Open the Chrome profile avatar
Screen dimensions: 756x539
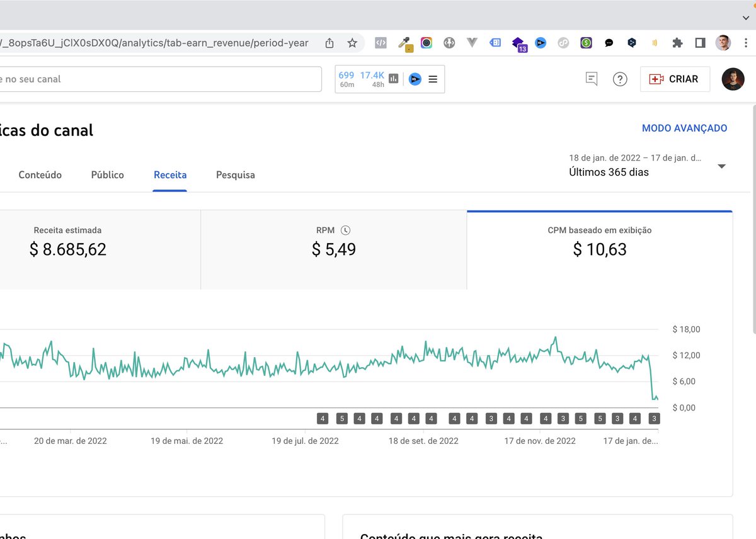click(723, 43)
